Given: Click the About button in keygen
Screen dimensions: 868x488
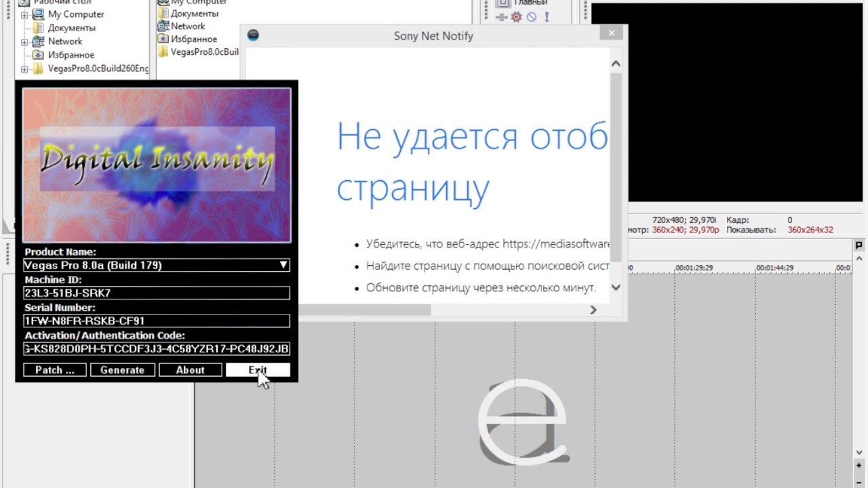Looking at the screenshot, I should [x=190, y=370].
